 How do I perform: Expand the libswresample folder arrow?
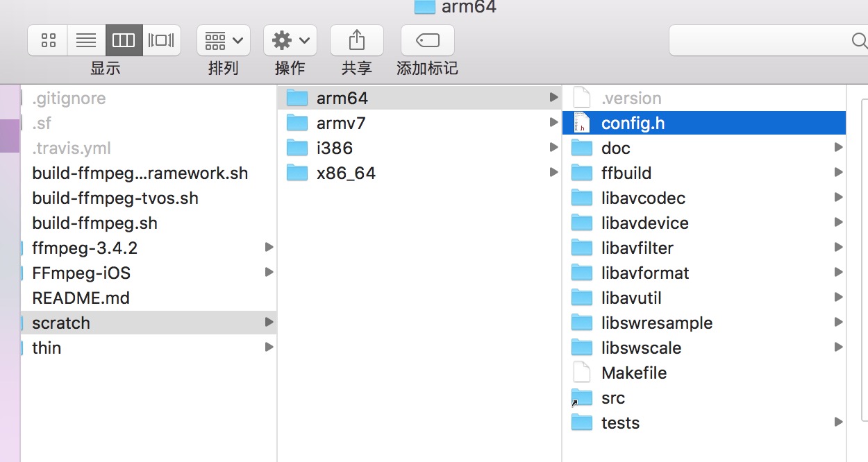click(x=838, y=323)
